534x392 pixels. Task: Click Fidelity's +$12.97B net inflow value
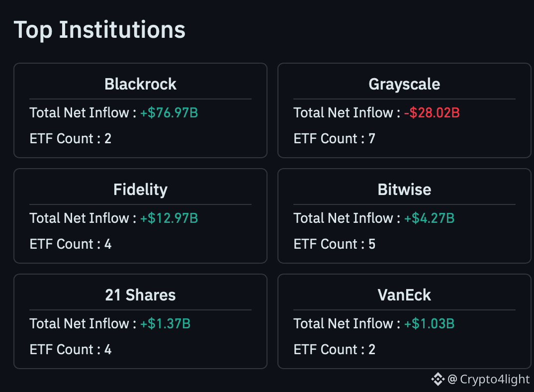[x=169, y=218]
